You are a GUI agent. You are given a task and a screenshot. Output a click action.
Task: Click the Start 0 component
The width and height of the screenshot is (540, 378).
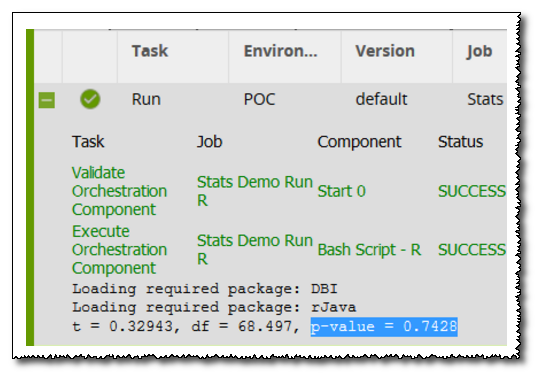[x=341, y=191]
